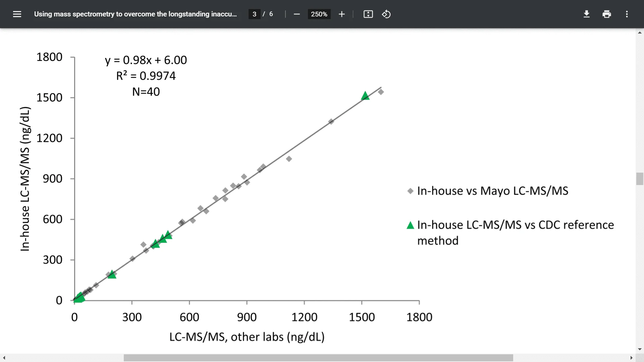Click the y-axis 600 tick label
644x362 pixels.
pyautogui.click(x=52, y=219)
